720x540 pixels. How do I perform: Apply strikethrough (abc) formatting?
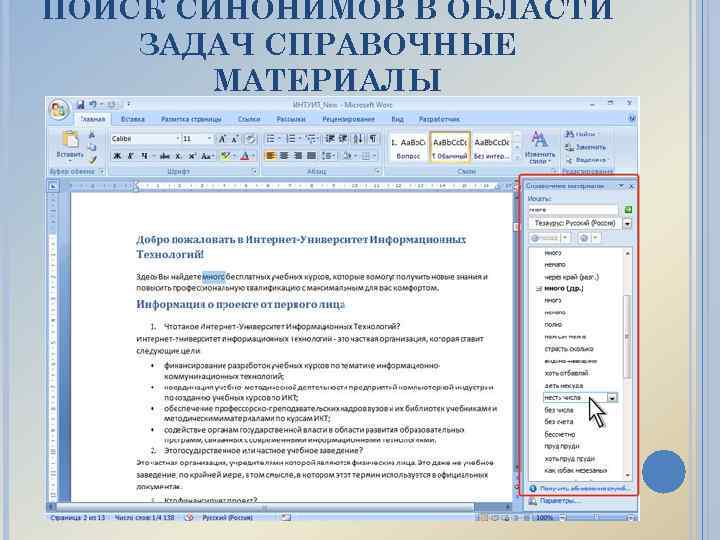pos(164,157)
